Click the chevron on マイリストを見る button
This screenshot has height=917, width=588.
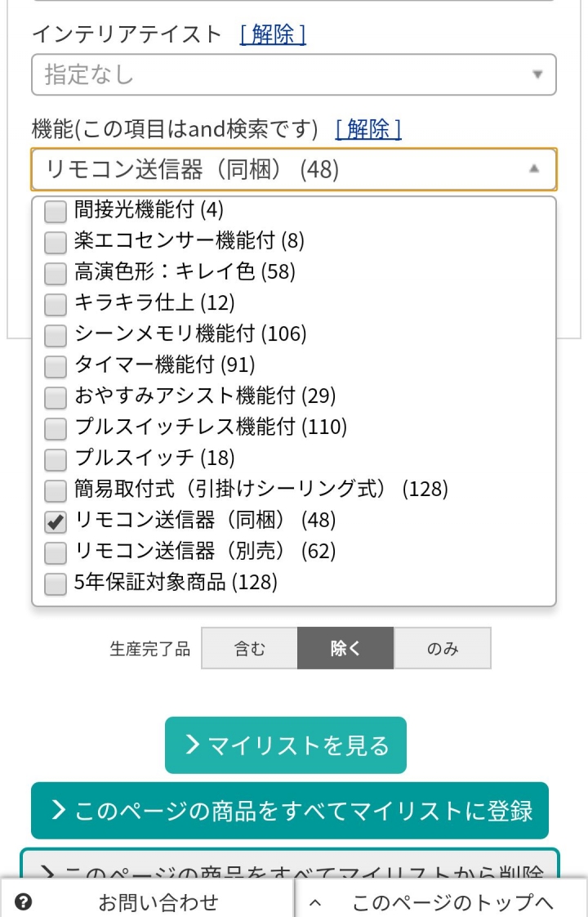[x=192, y=745]
